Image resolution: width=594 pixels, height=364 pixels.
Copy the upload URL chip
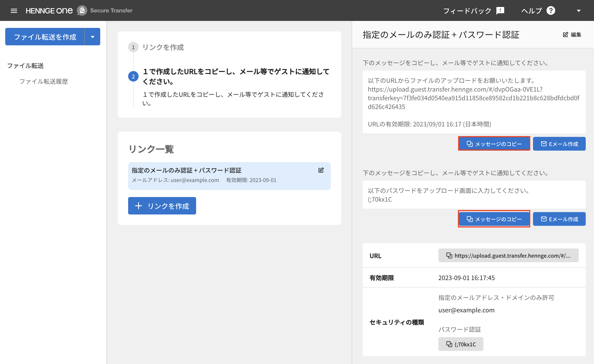pos(508,255)
